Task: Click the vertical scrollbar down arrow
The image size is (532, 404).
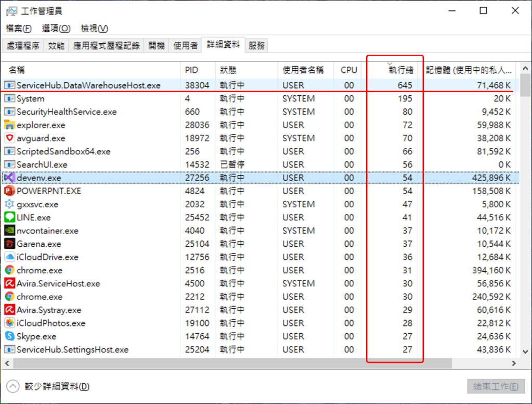Action: (x=525, y=352)
